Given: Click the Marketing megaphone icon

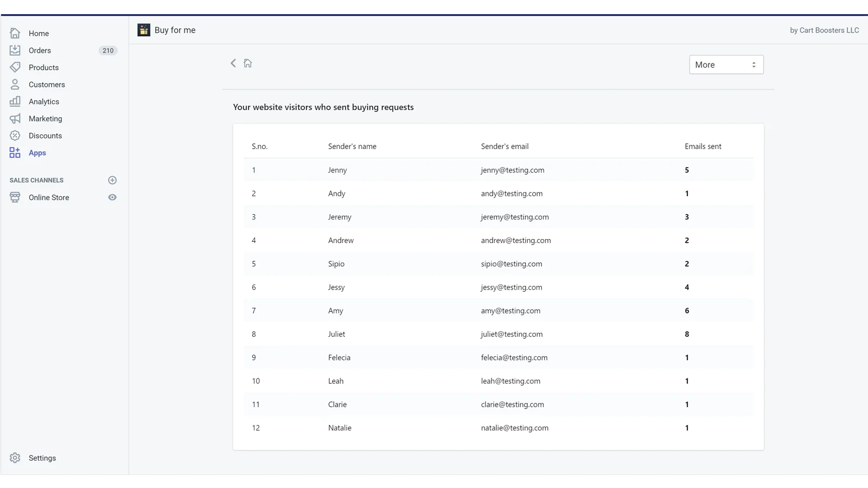Looking at the screenshot, I should click(x=15, y=119).
